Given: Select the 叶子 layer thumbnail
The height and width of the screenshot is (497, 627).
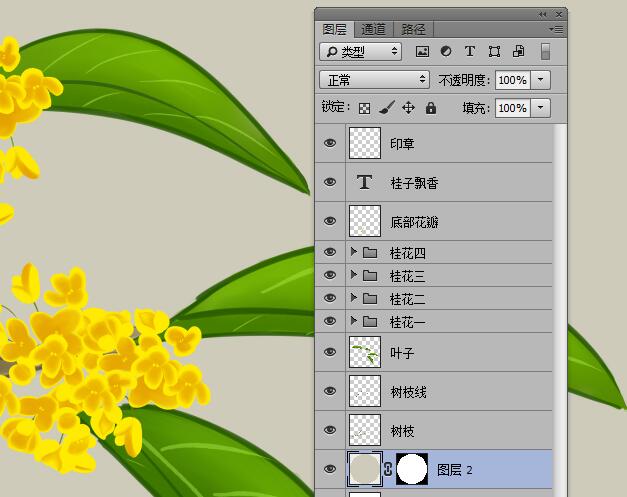Looking at the screenshot, I should coord(365,352).
